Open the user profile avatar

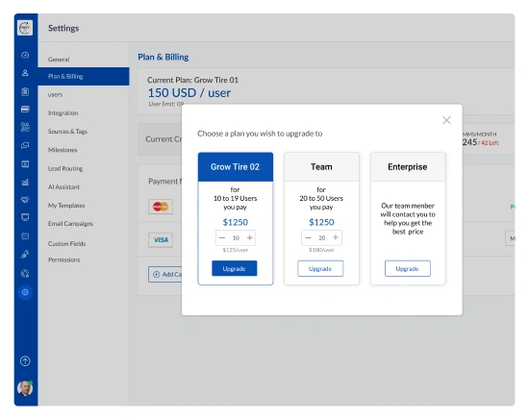pyautogui.click(x=25, y=388)
